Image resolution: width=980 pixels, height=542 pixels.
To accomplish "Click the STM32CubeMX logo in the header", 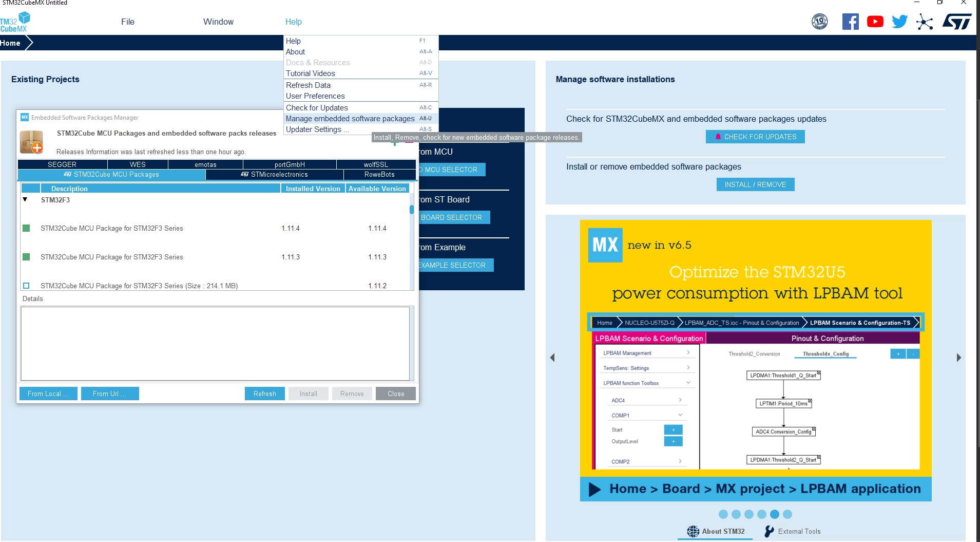I will [15, 22].
